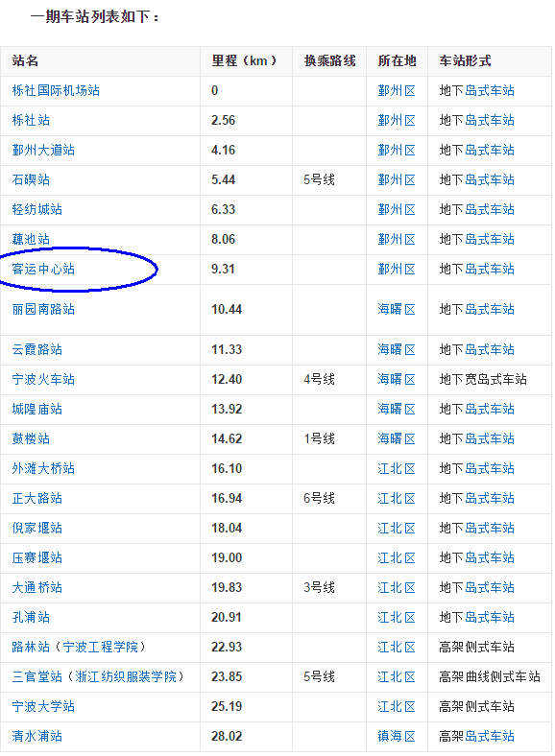Select the mileage value 9.31
Screen dimensions: 555x756
tap(223, 269)
